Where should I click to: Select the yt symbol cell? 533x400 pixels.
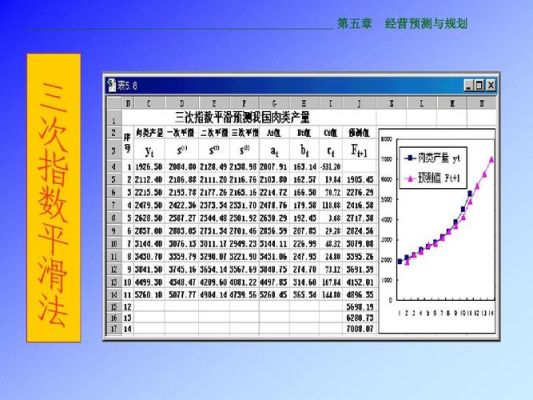(x=149, y=150)
